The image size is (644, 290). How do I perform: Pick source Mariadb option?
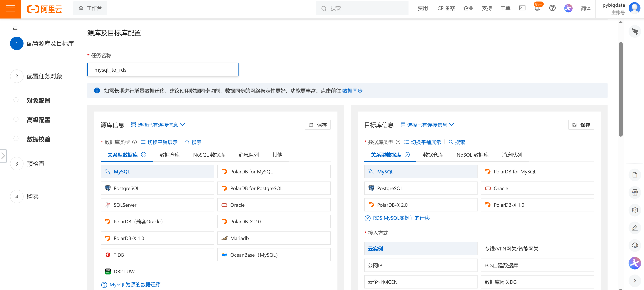274,238
